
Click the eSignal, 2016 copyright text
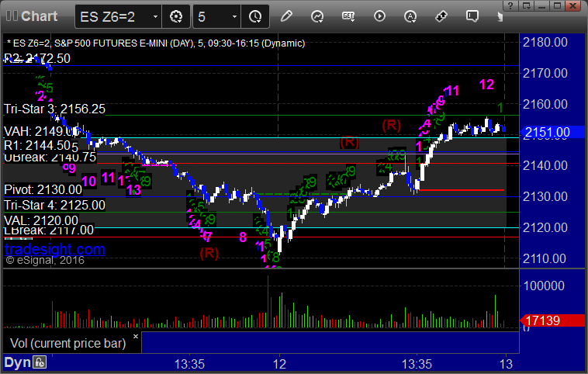click(x=45, y=261)
